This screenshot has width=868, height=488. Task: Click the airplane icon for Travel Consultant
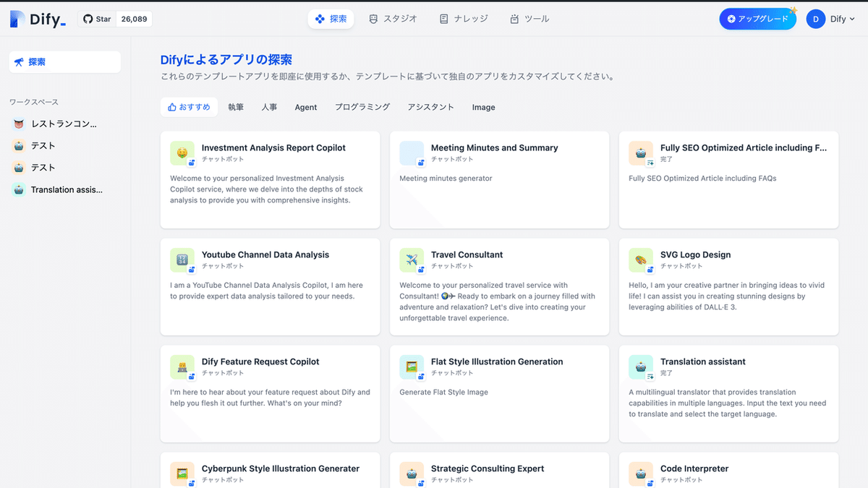click(412, 260)
